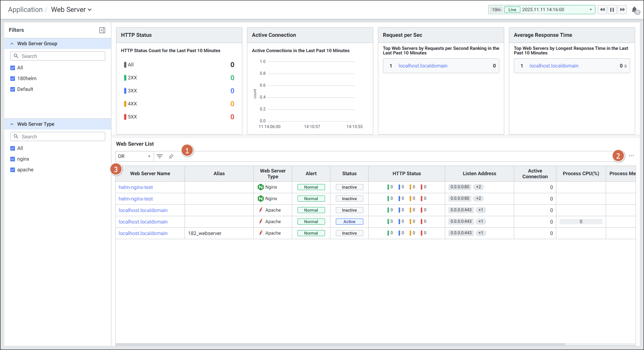Rewind time range with backward arrows

[x=602, y=10]
